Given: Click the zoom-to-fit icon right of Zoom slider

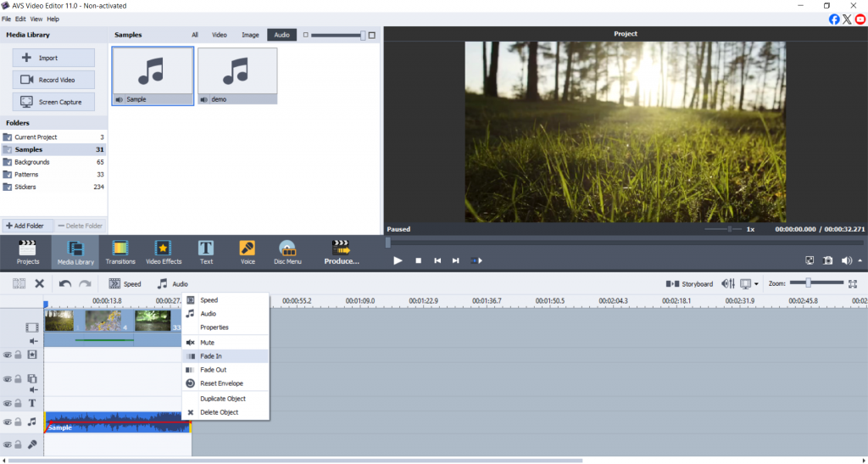Looking at the screenshot, I should pyautogui.click(x=853, y=283).
